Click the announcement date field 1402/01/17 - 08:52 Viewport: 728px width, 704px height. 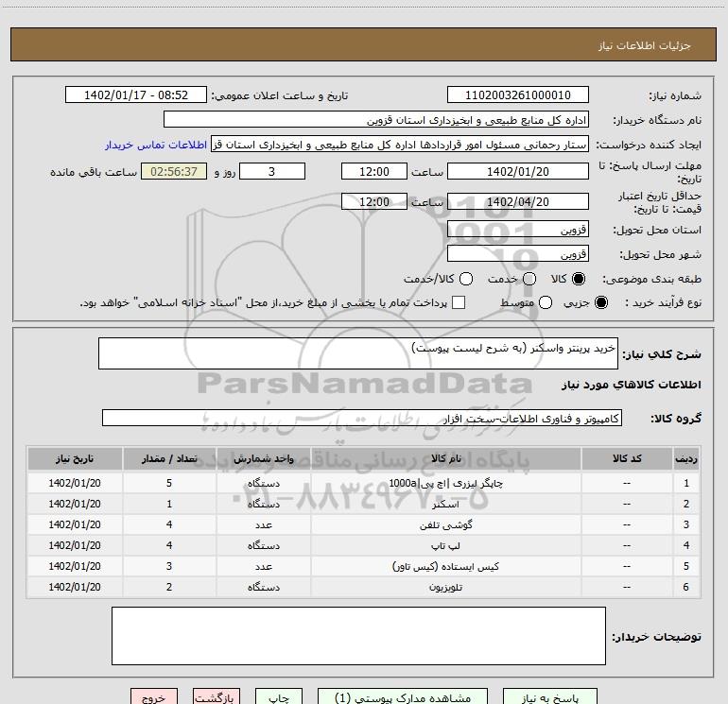136,94
